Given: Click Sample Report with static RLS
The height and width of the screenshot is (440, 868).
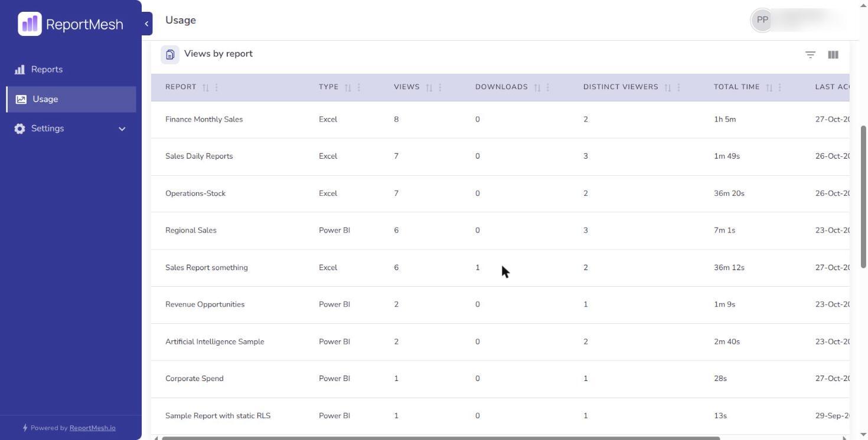Looking at the screenshot, I should pyautogui.click(x=218, y=416).
